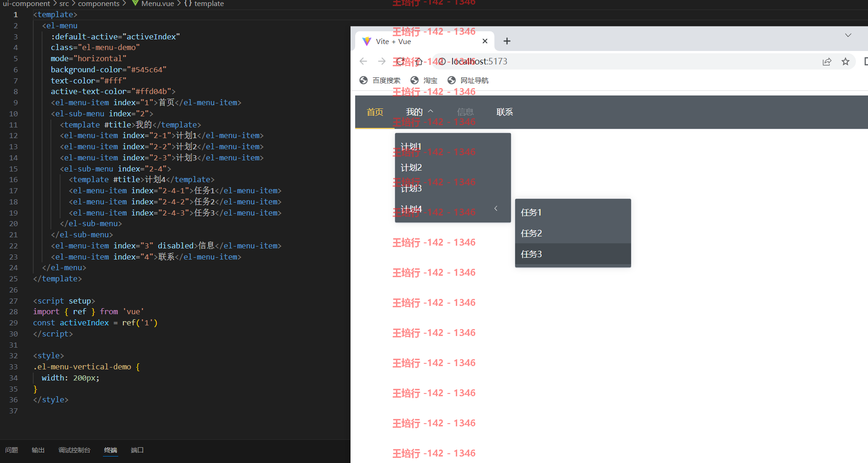868x463 pixels.
Task: Click the '#ffd04b' active-text-color value
Action: click(x=151, y=91)
